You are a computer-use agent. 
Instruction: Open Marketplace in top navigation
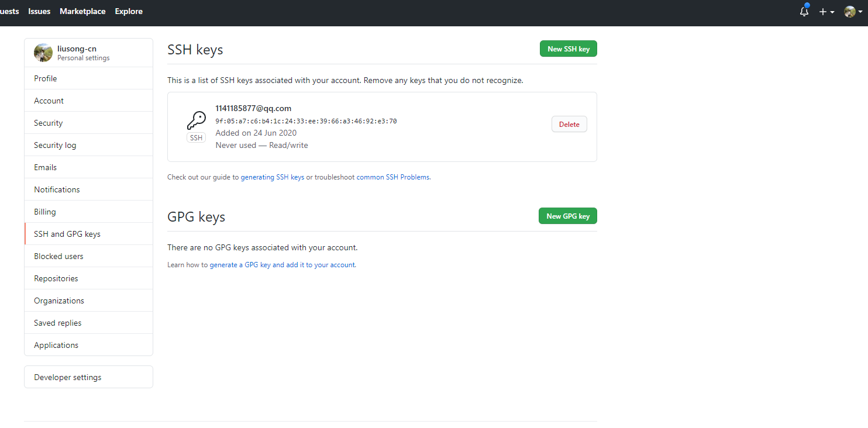[82, 11]
